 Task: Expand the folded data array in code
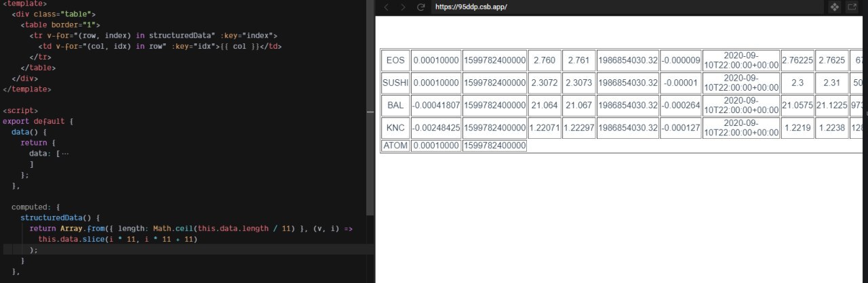click(x=64, y=154)
